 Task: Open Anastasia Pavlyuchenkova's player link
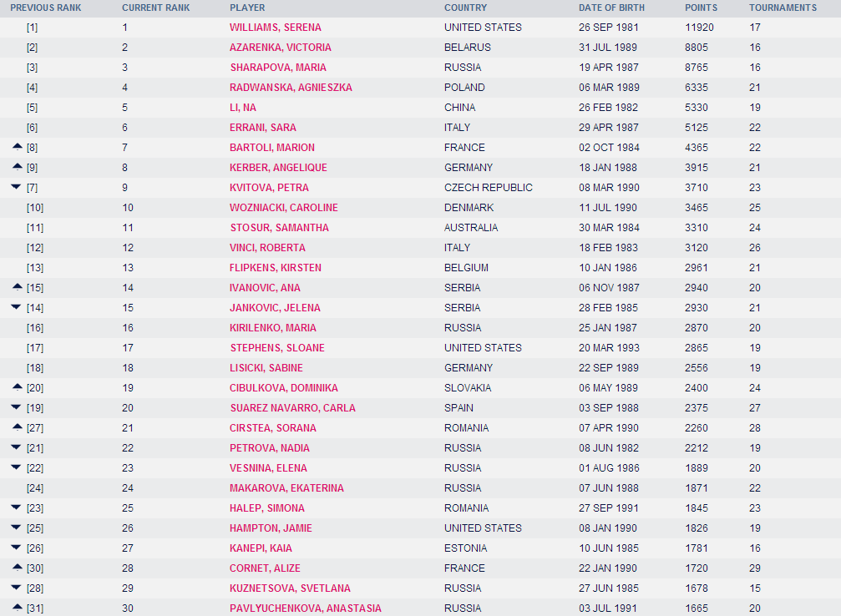click(x=305, y=608)
